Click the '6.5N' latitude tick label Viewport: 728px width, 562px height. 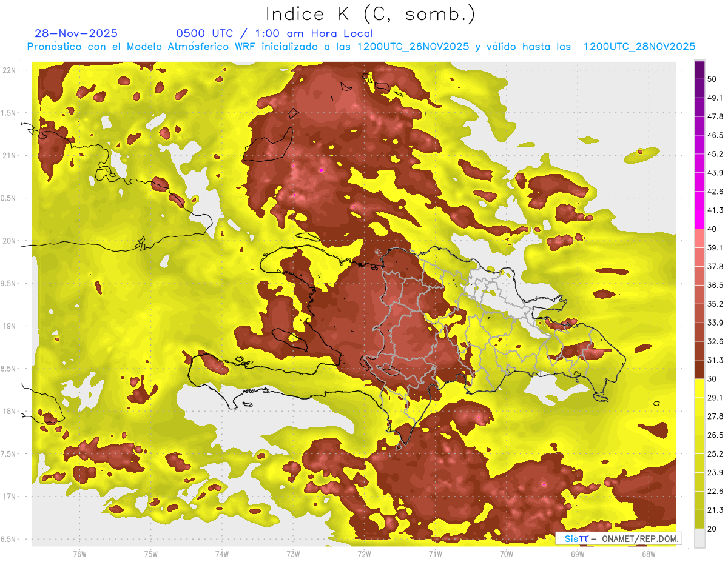tap(10, 539)
